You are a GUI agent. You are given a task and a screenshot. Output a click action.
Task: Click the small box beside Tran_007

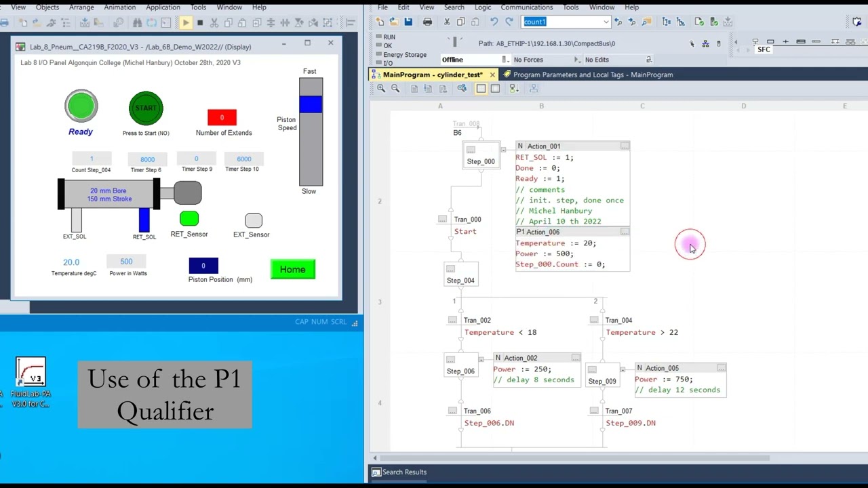coord(594,411)
